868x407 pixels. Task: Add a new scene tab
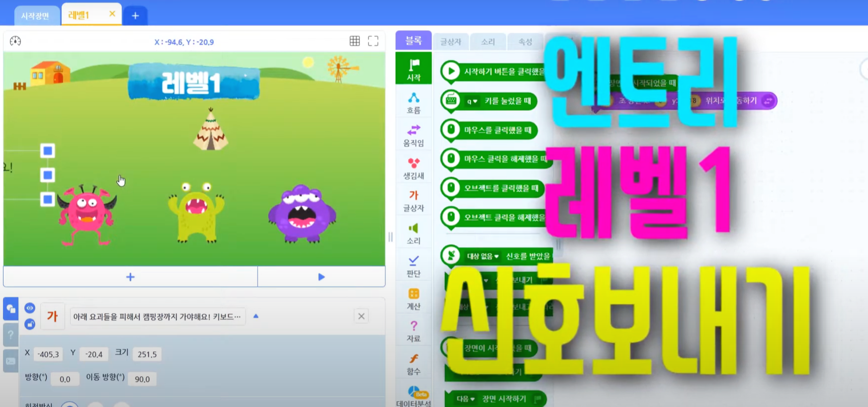tap(135, 15)
